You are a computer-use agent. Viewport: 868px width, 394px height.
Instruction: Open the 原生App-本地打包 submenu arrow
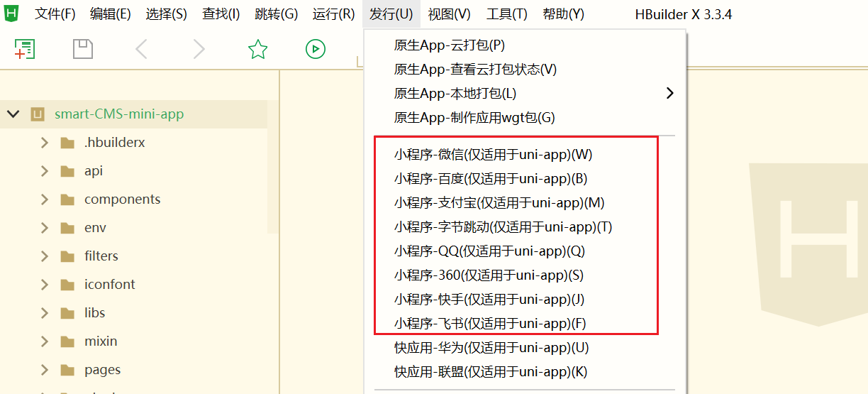(670, 93)
